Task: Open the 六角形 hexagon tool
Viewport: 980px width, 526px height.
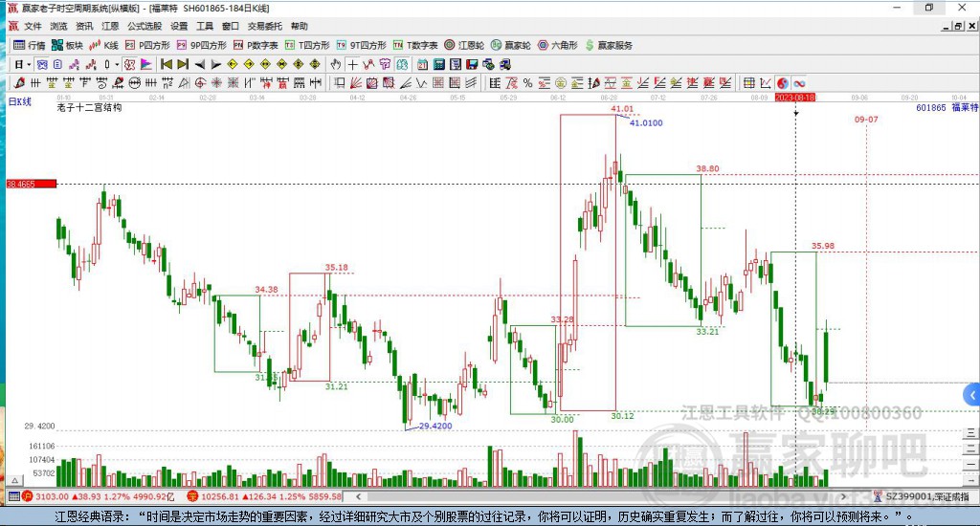Action: pyautogui.click(x=558, y=45)
